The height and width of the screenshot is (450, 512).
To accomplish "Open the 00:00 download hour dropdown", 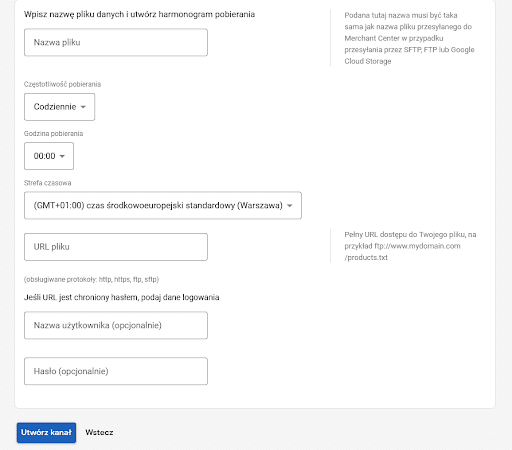I will pyautogui.click(x=49, y=156).
